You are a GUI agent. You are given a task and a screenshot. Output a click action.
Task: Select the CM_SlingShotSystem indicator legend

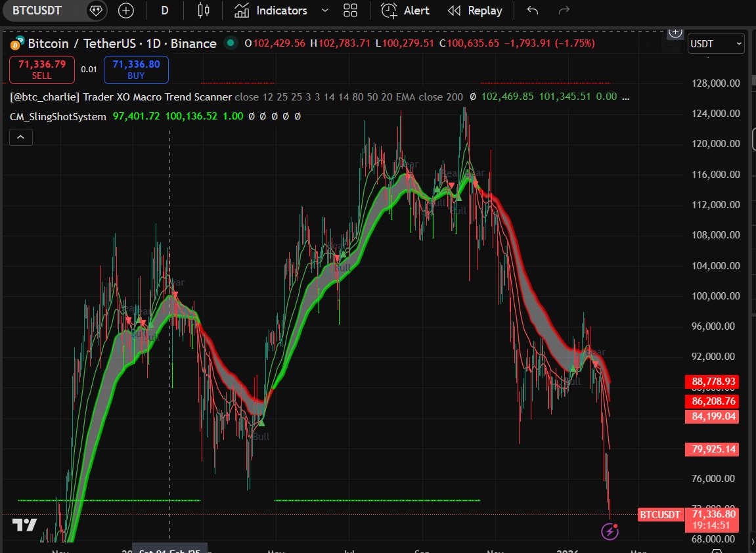pyautogui.click(x=58, y=116)
